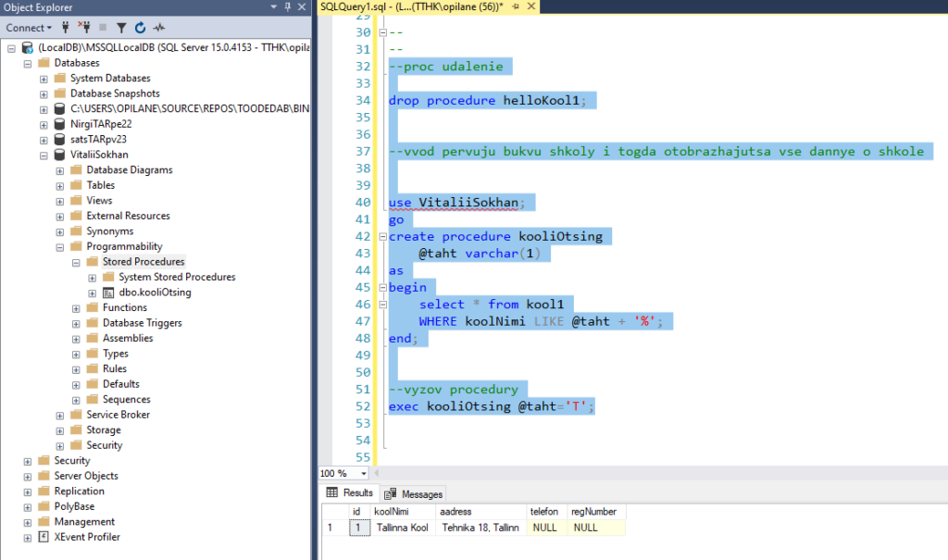Viewport: 948px width, 560px height.
Task: Click the connect plug icon in Object Explorer
Action: [66, 27]
